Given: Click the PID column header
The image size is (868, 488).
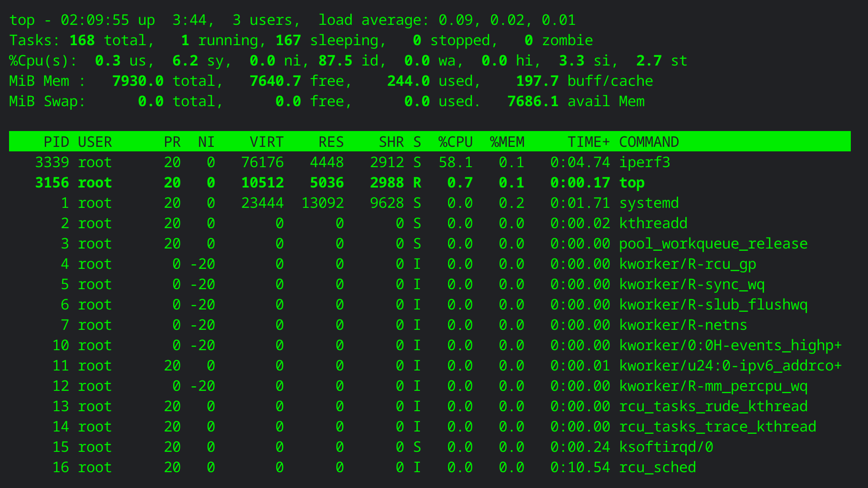Looking at the screenshot, I should pos(57,142).
